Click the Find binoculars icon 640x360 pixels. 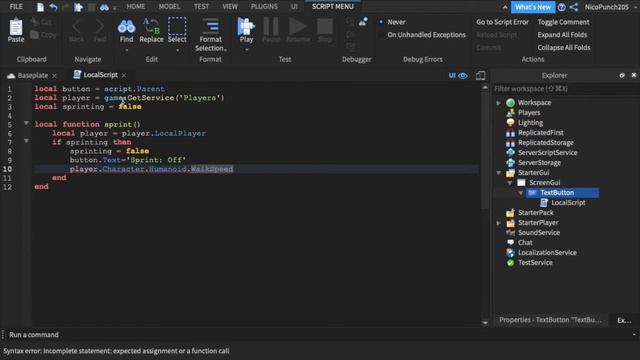click(127, 27)
